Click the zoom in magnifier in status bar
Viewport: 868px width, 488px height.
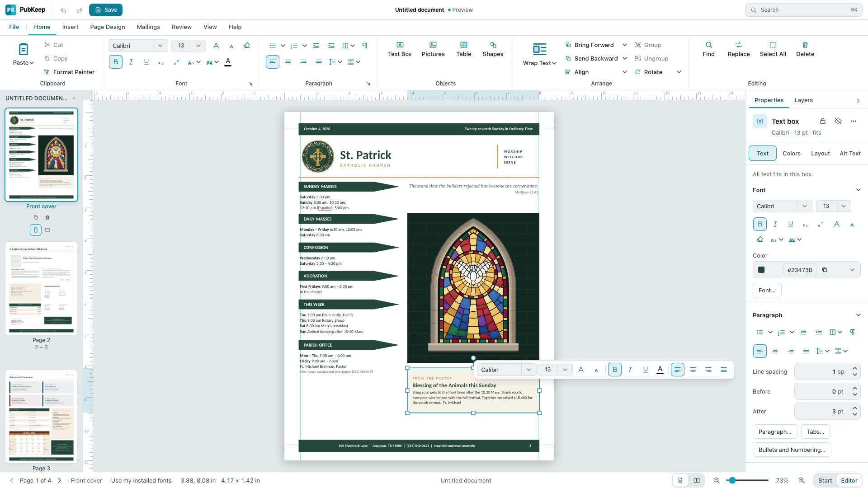802,480
